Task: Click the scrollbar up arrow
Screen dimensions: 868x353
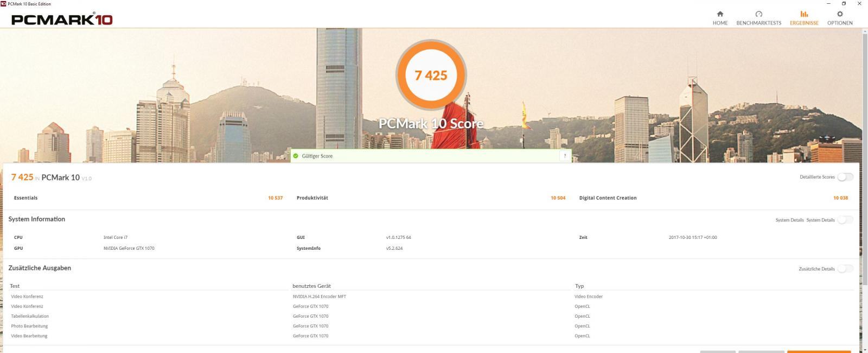Action: tap(865, 31)
